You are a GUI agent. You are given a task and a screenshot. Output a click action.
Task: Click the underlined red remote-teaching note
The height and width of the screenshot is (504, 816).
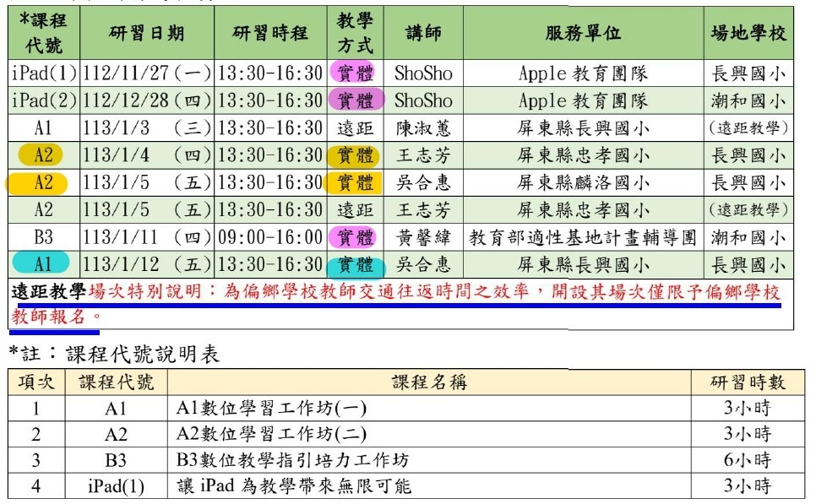pyautogui.click(x=395, y=304)
